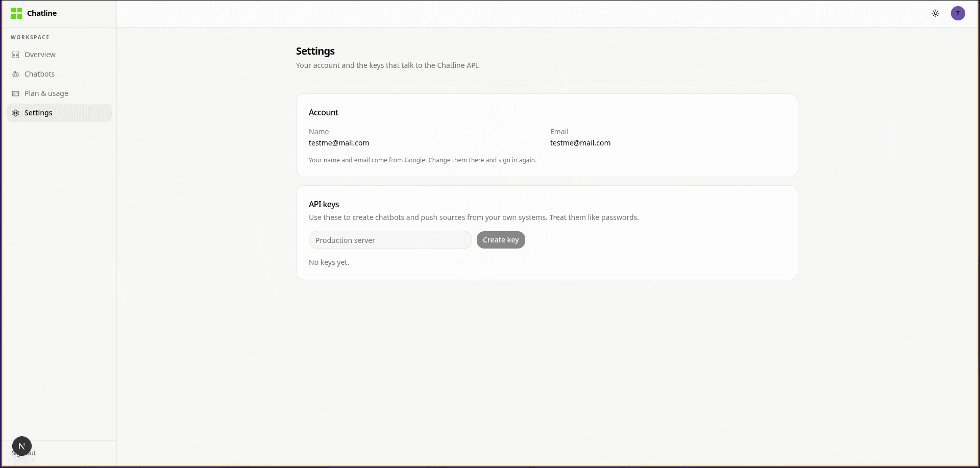
Task: Click the email value under Email label
Action: click(580, 143)
